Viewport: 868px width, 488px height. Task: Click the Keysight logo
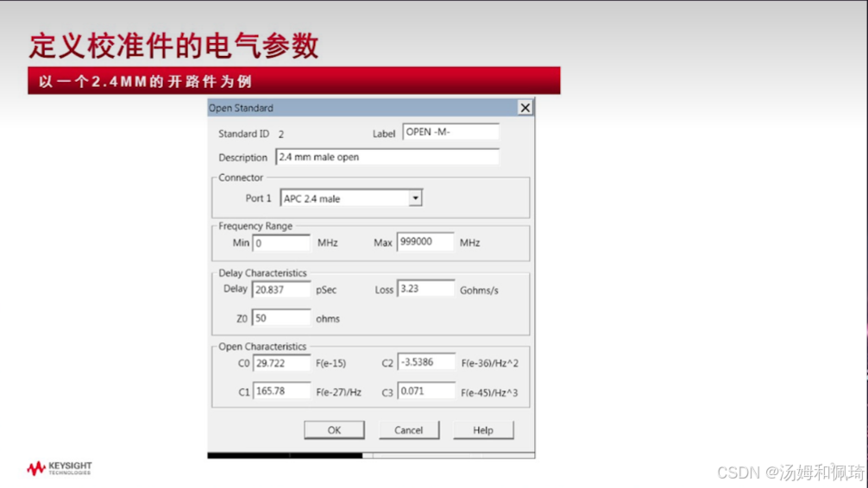pos(60,468)
